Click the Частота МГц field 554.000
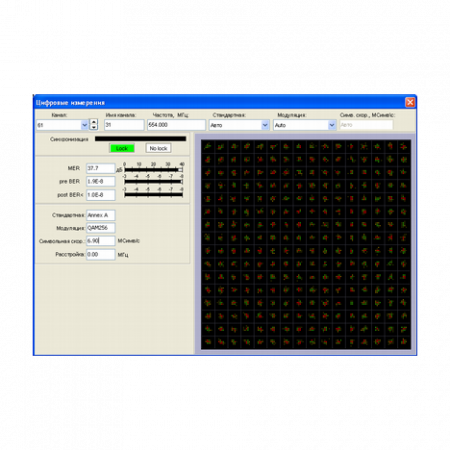 point(176,125)
